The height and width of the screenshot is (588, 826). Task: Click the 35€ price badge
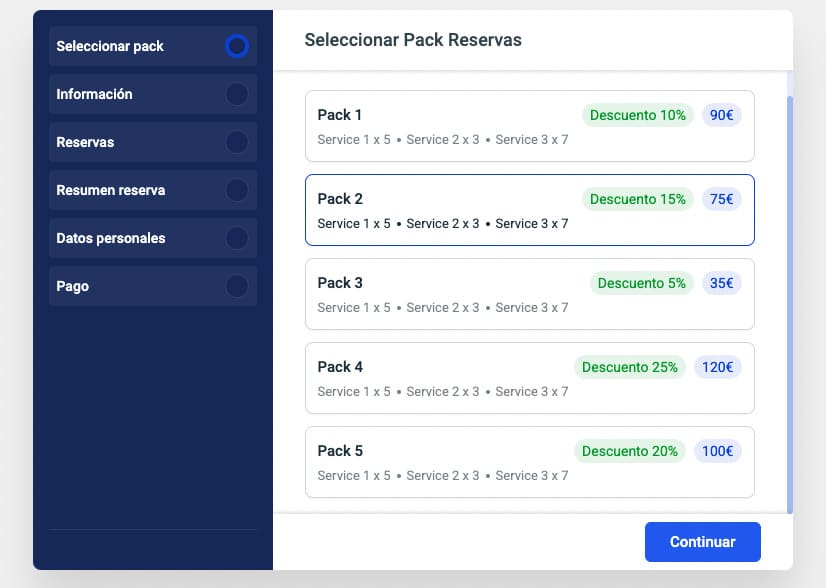[x=721, y=283]
